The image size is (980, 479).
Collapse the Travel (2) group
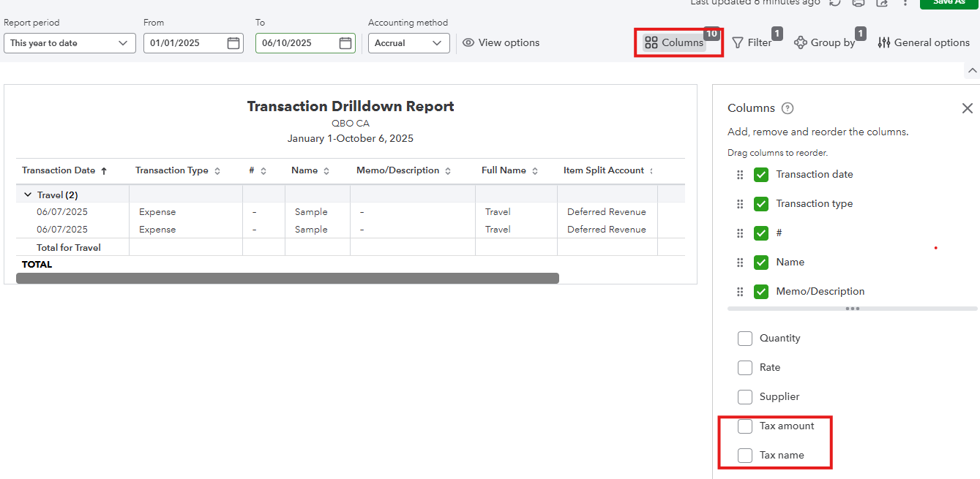28,195
